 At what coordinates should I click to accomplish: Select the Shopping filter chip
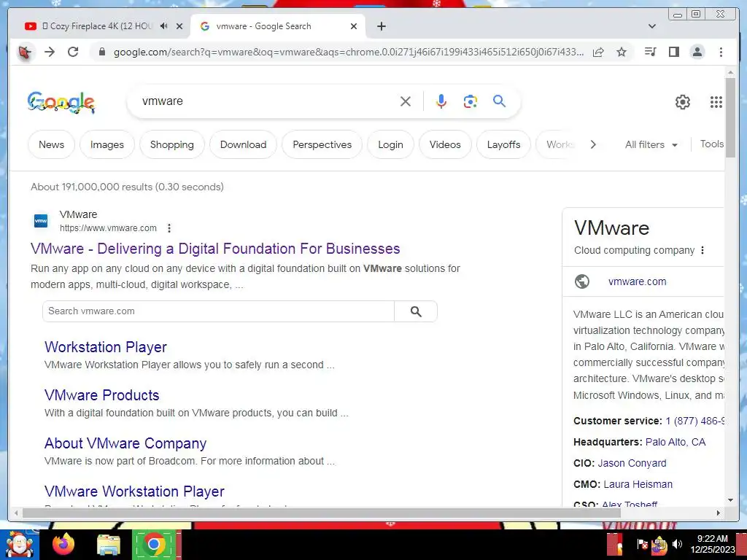[172, 144]
